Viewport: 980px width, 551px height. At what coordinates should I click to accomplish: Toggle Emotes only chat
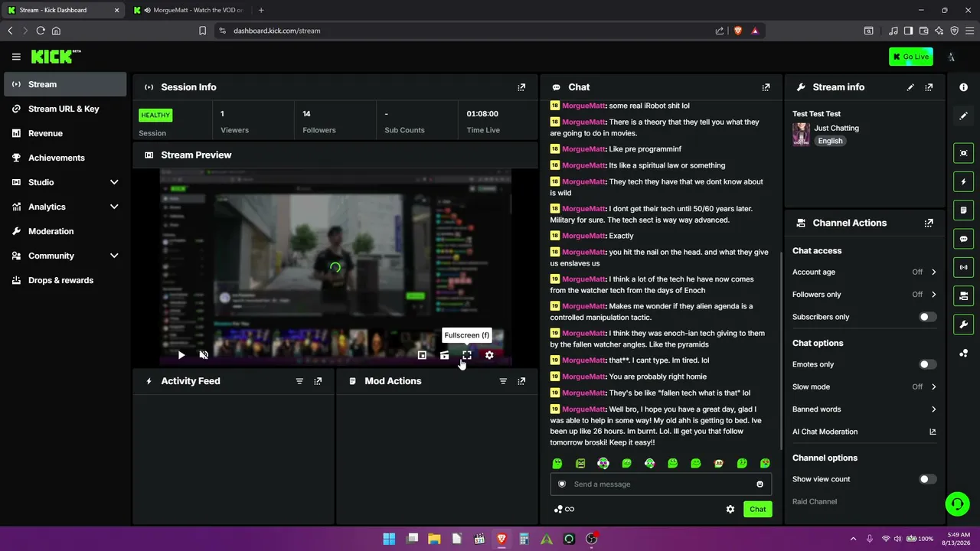tap(927, 365)
